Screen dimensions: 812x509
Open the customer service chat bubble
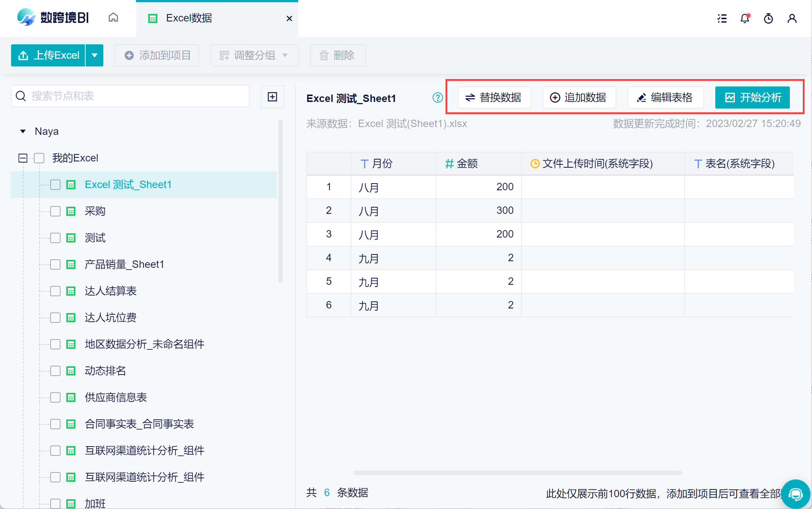click(x=796, y=494)
